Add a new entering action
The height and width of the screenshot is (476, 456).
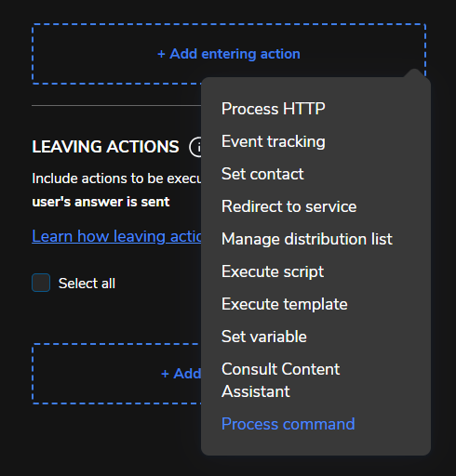[229, 54]
